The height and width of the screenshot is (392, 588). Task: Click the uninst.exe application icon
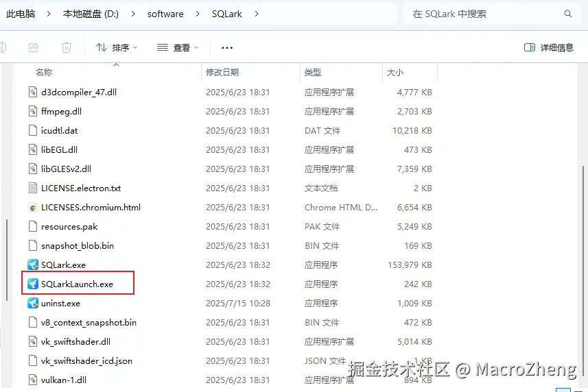(33, 303)
